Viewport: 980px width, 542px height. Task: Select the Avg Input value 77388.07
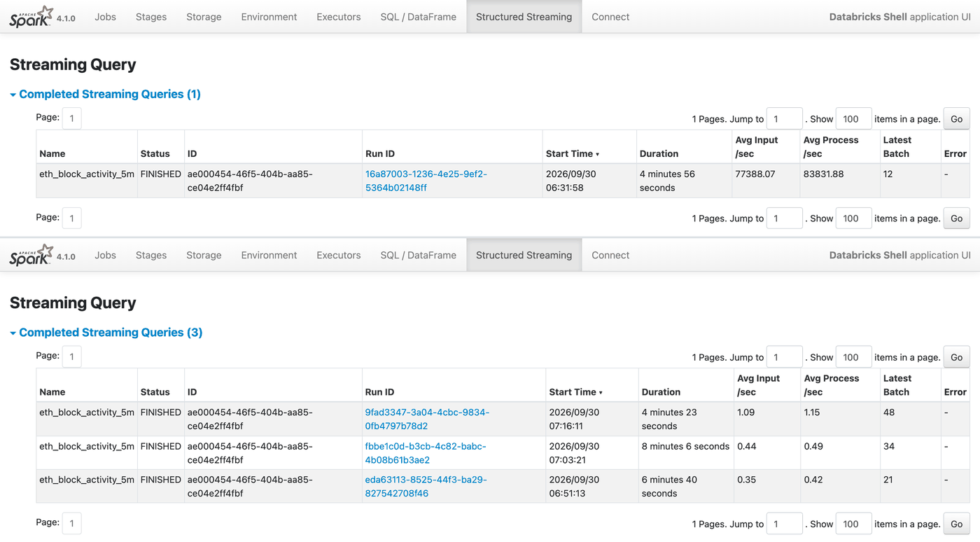coord(755,174)
